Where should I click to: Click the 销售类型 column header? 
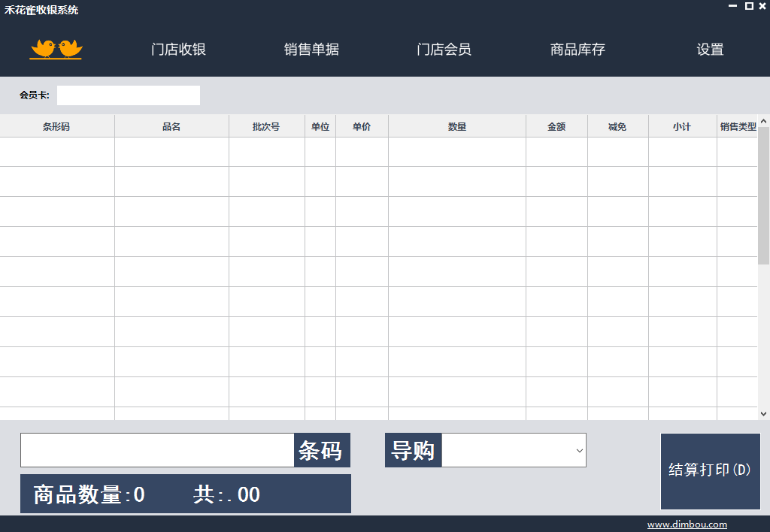737,127
